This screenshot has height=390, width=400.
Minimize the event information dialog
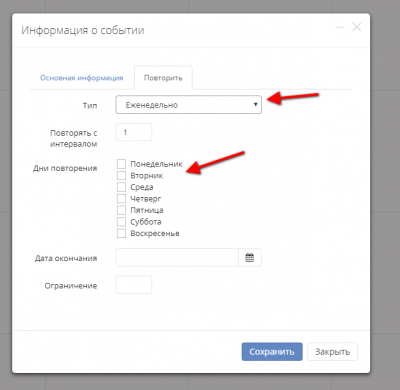tap(339, 27)
